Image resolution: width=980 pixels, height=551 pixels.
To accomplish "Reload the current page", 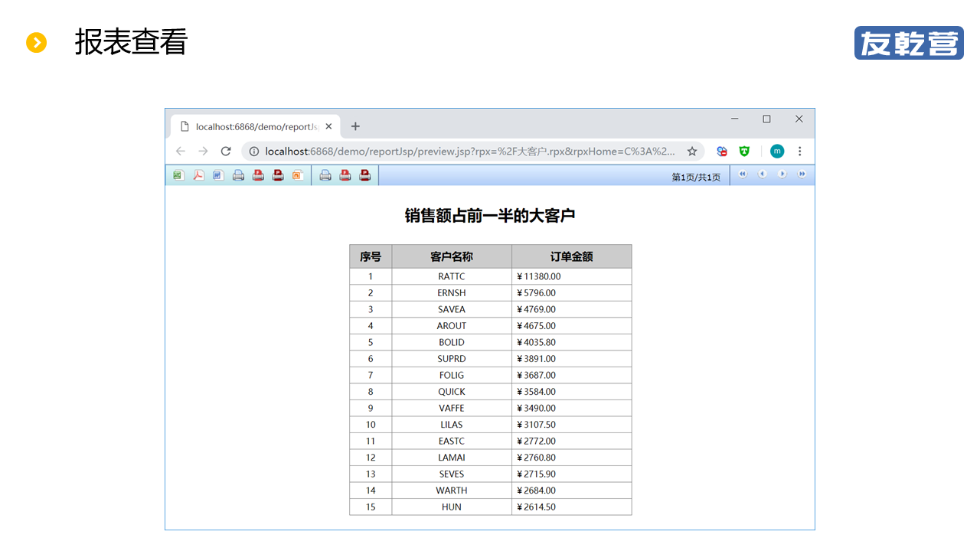I will [x=226, y=152].
